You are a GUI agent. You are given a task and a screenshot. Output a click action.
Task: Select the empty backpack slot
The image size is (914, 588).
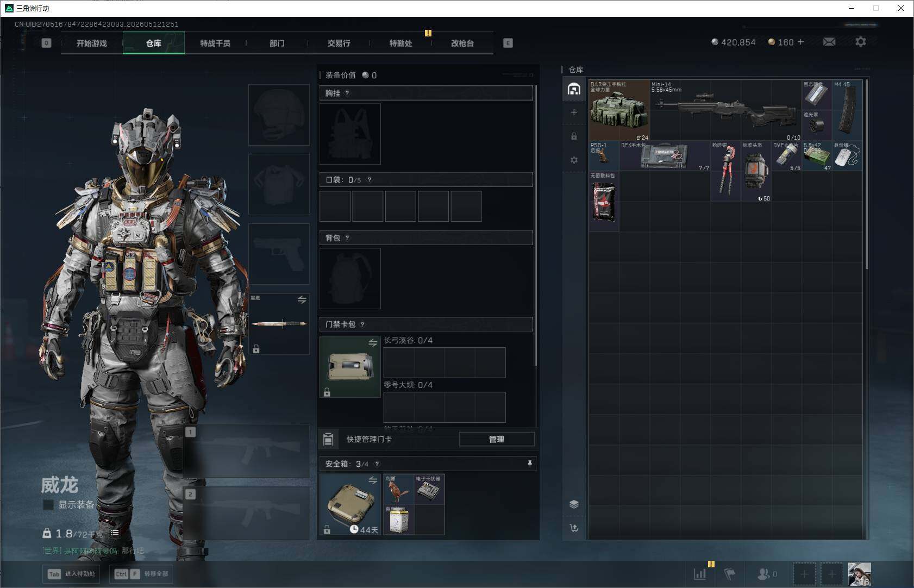point(350,279)
